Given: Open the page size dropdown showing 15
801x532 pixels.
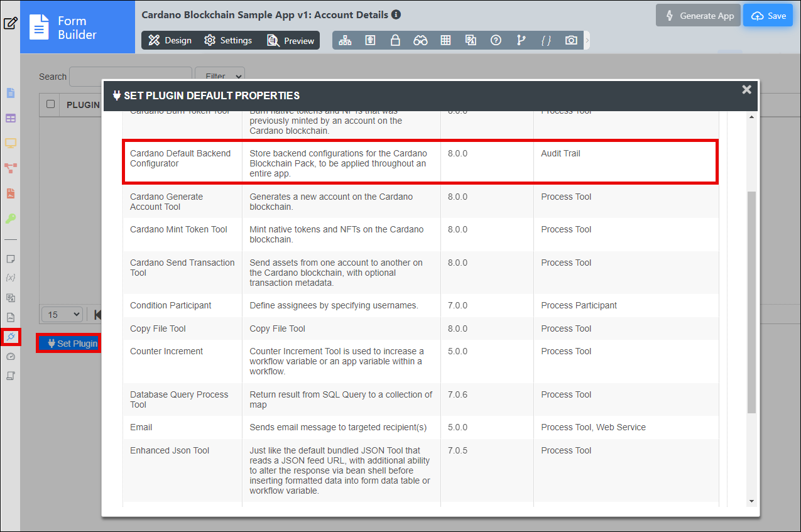Looking at the screenshot, I should coord(62,314).
